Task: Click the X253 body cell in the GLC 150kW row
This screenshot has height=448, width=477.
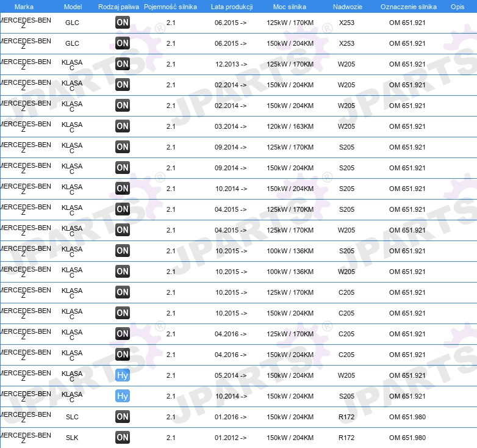Action: tap(346, 43)
